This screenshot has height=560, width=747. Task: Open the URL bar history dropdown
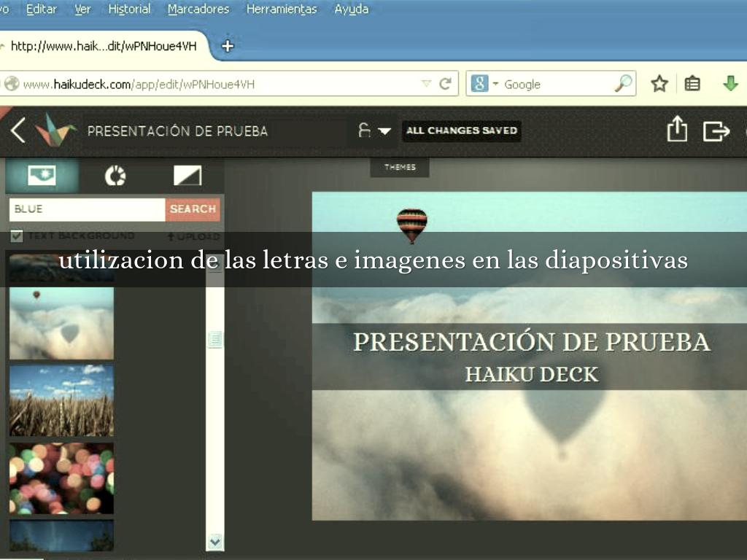tap(427, 84)
